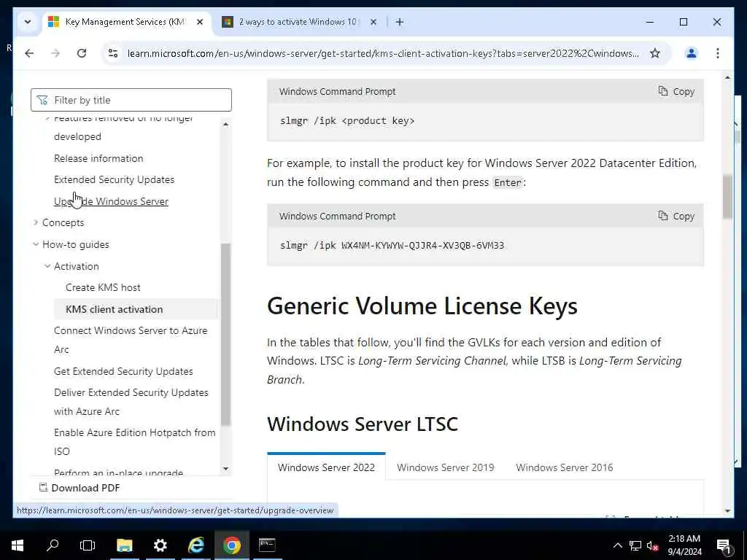747x560 pixels.
Task: Open Task View on the taskbar
Action: (88, 545)
